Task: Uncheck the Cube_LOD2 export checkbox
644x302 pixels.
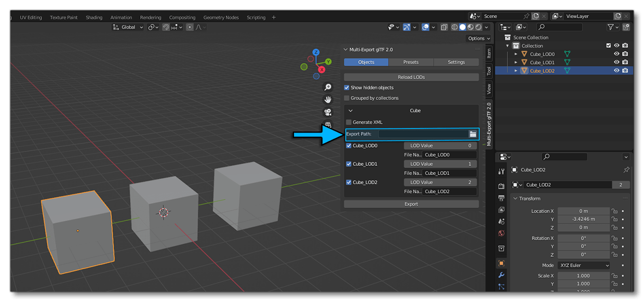Action: (349, 182)
